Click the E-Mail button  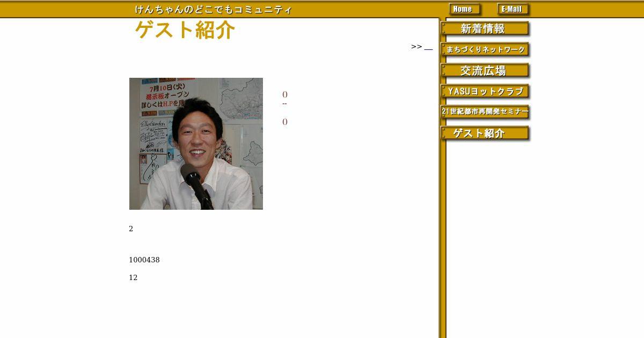(513, 9)
